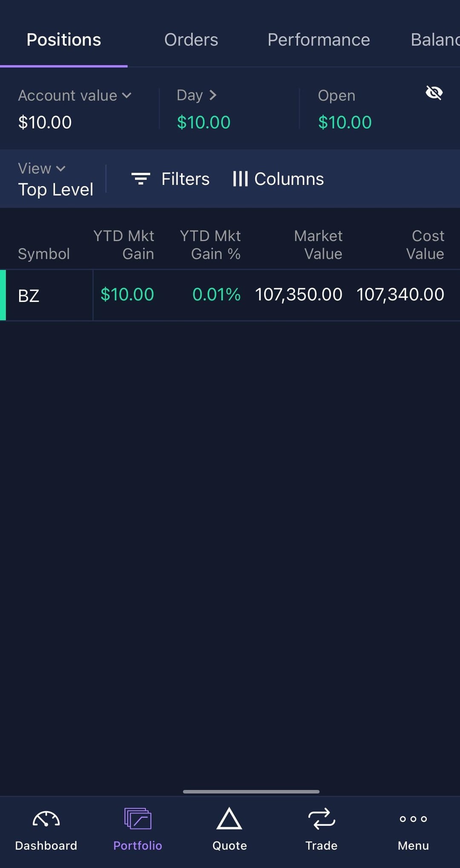Toggle hide account values eye icon
This screenshot has width=460, height=868.
[x=434, y=92]
